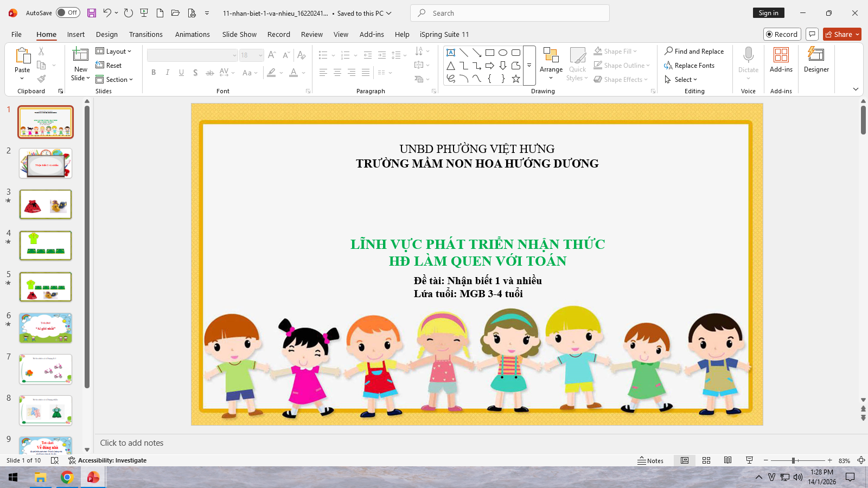
Task: Select slide 6 thumbnail
Action: (46, 328)
